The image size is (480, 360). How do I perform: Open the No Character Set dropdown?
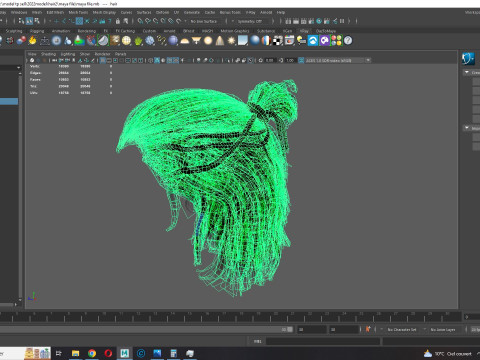tap(403, 329)
